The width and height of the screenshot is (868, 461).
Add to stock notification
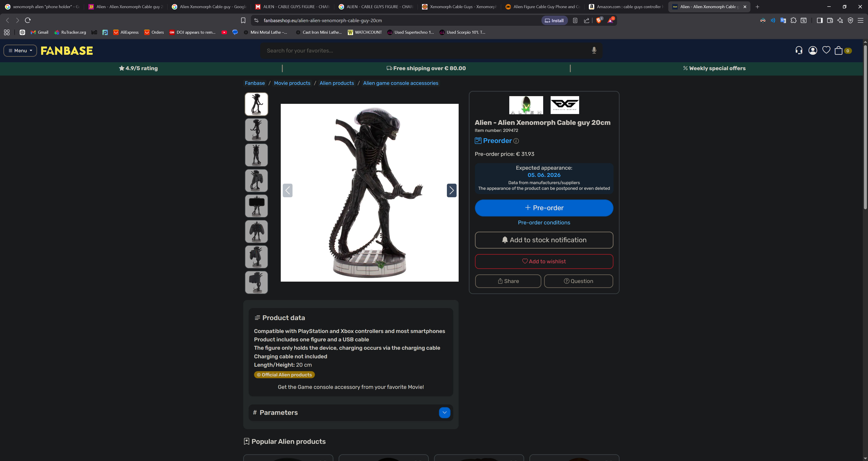point(543,240)
